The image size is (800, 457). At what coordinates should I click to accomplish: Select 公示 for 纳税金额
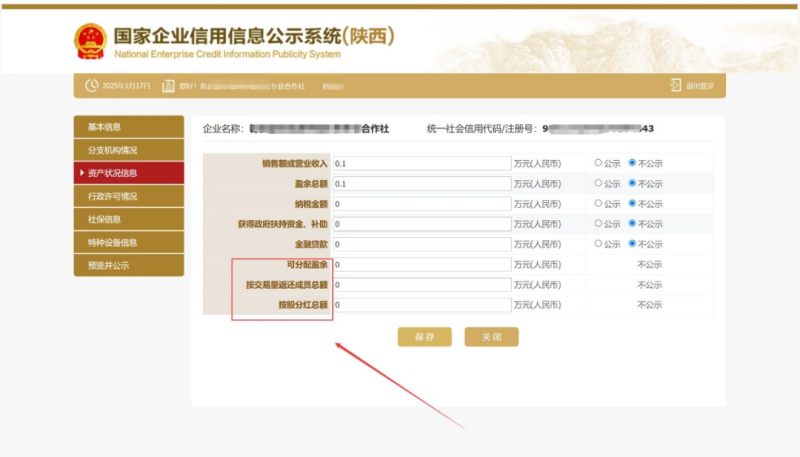(x=598, y=203)
